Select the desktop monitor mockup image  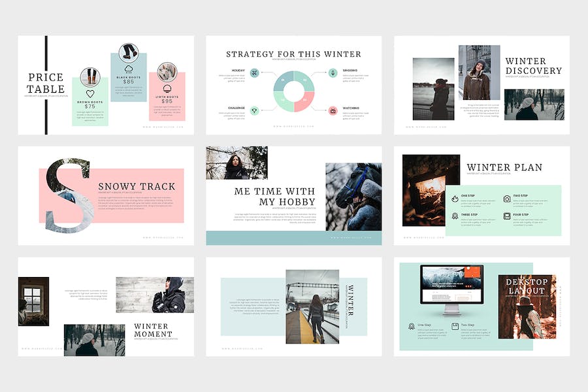[451, 287]
